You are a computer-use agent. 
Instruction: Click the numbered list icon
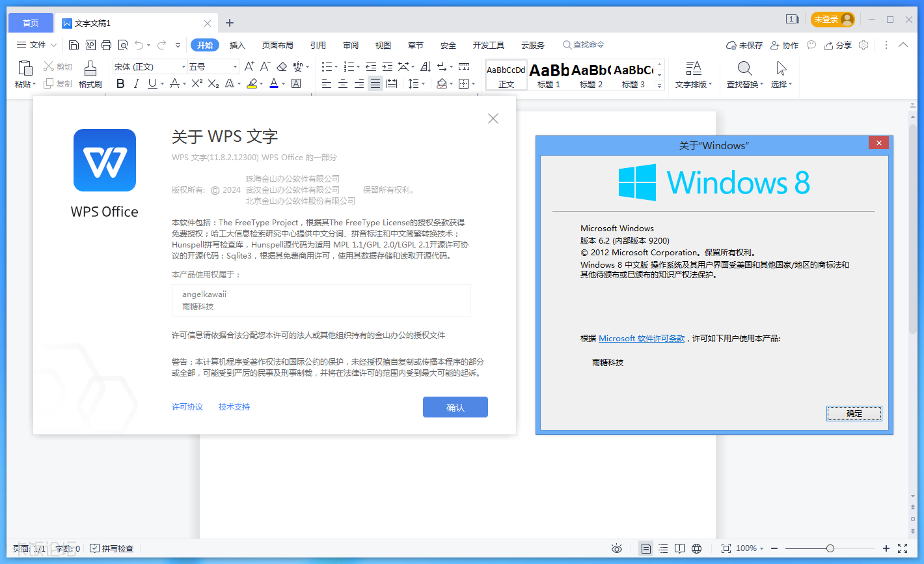[350, 66]
